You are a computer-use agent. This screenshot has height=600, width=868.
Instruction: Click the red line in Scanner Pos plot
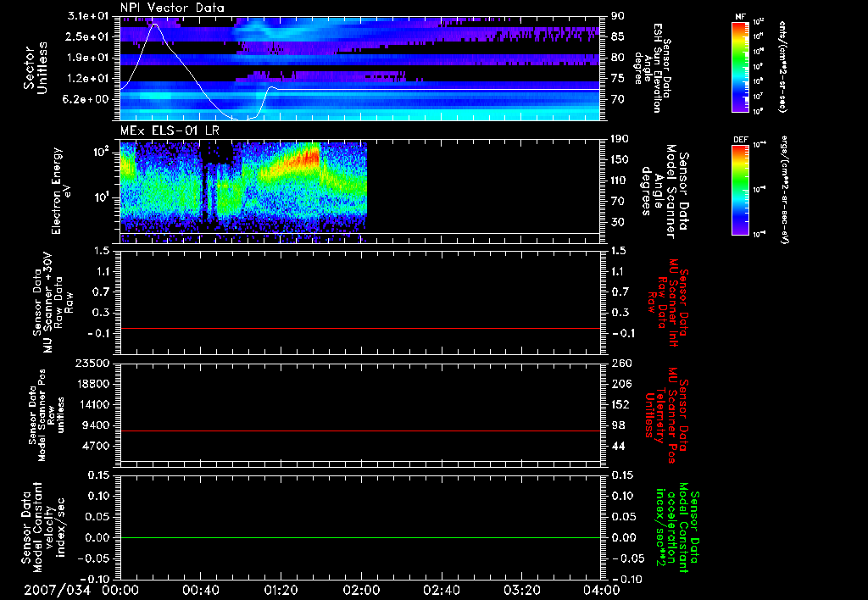359,431
